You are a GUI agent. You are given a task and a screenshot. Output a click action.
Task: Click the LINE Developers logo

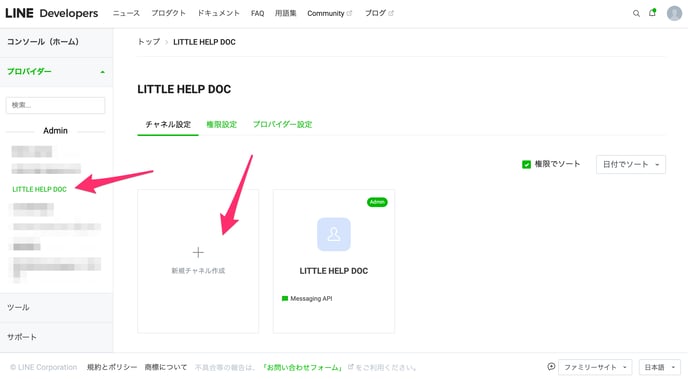pos(51,13)
